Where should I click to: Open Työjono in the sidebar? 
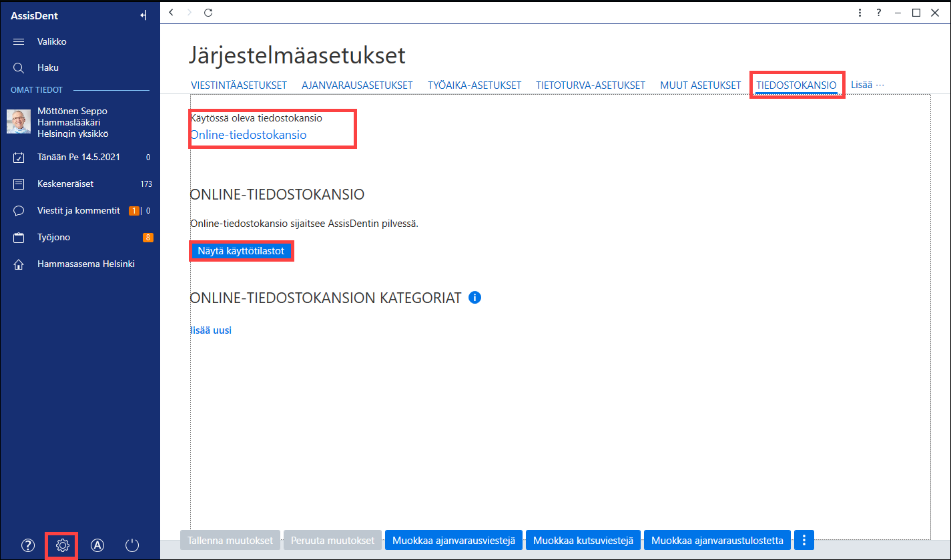(53, 237)
